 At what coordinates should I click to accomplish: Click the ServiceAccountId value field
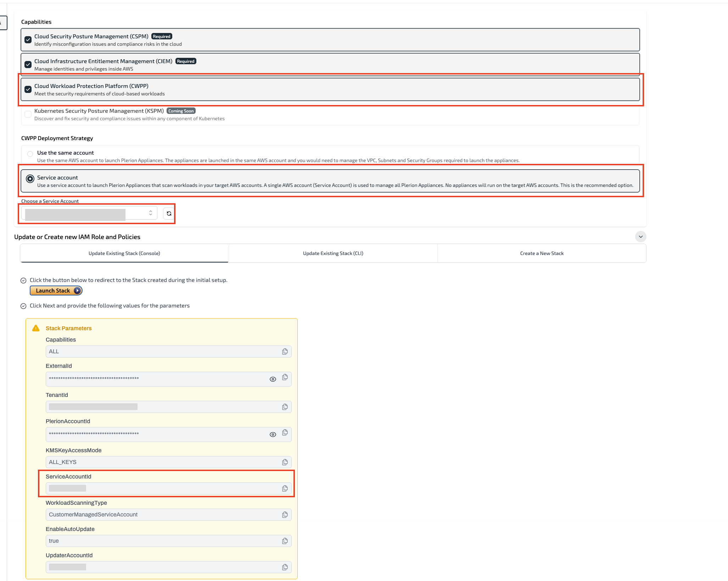(x=169, y=488)
